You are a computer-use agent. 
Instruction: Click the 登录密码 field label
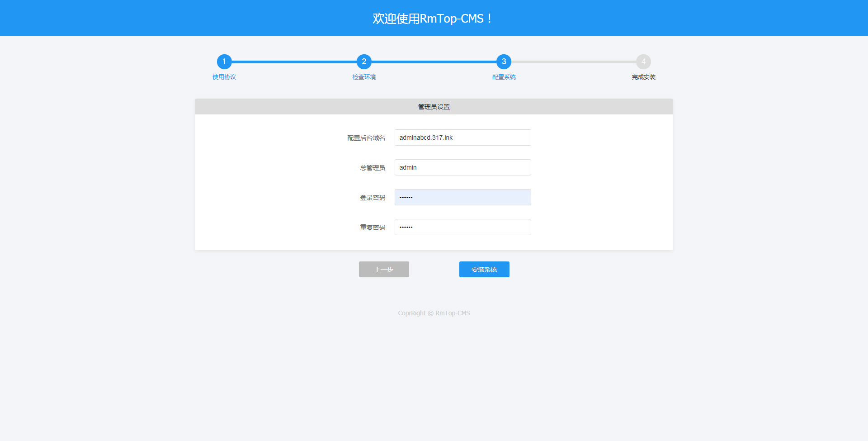373,198
